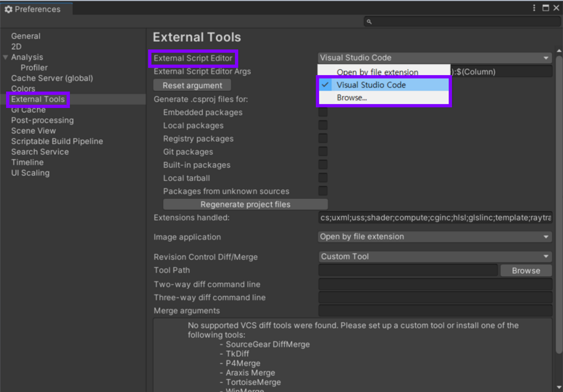
Task: Click the External Tools page heading
Action: (197, 37)
